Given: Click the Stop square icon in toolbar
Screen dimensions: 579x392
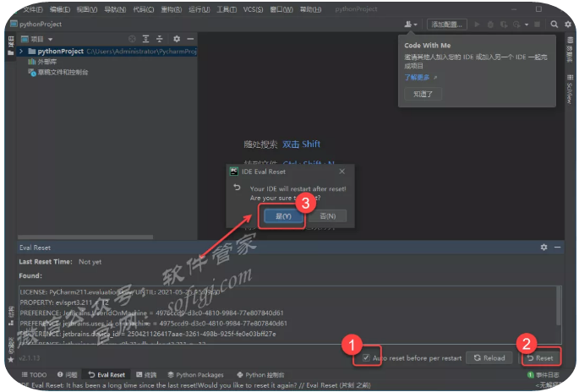Looking at the screenshot, I should pyautogui.click(x=537, y=24).
